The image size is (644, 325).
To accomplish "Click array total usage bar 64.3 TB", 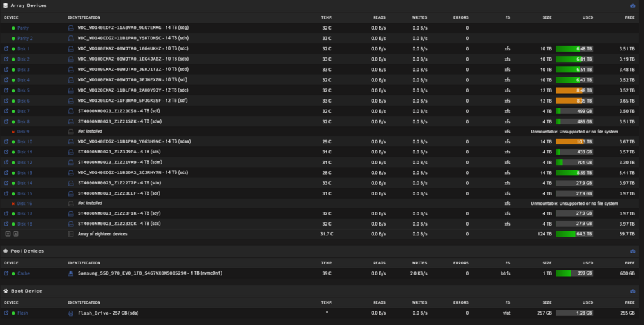I will [x=574, y=234].
